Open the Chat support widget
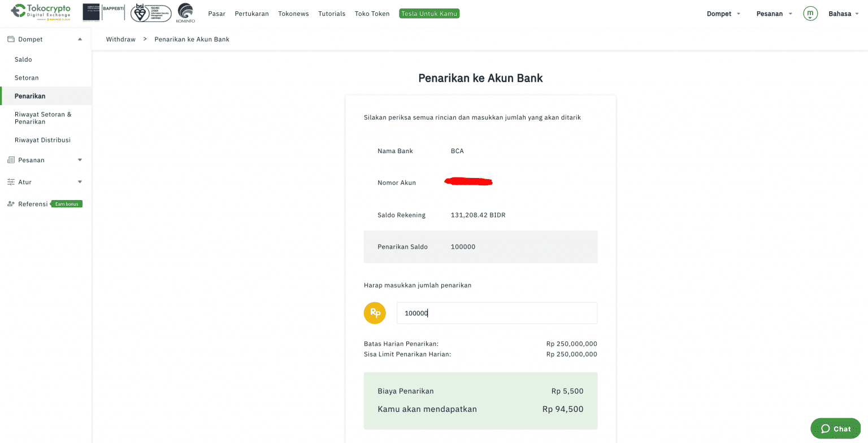This screenshot has height=443, width=868. point(836,429)
